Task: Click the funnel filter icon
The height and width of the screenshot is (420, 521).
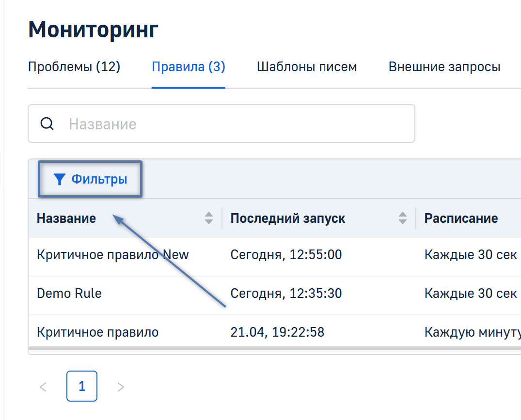Action: point(59,180)
